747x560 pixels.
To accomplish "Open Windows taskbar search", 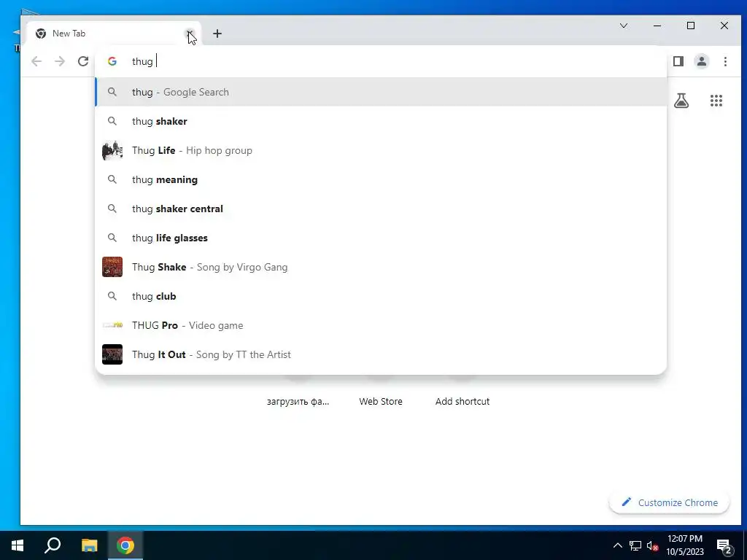I will 53,545.
